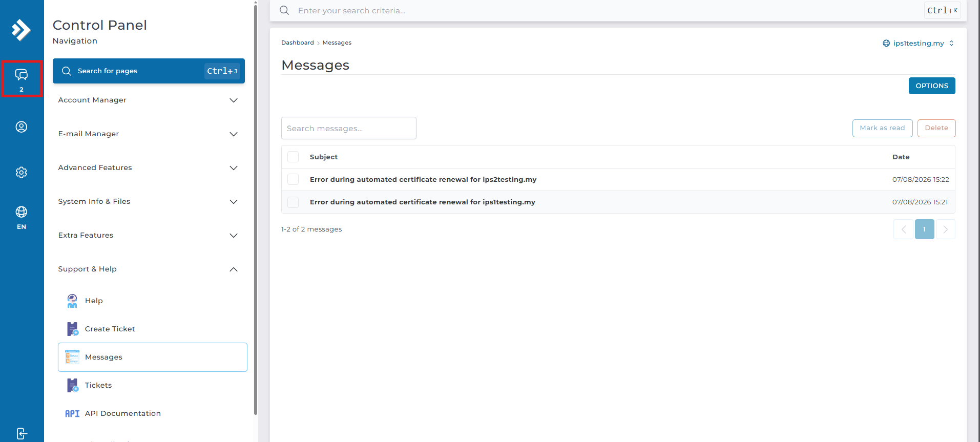The height and width of the screenshot is (442, 980).
Task: Click the Tickets menu icon
Action: 72,385
